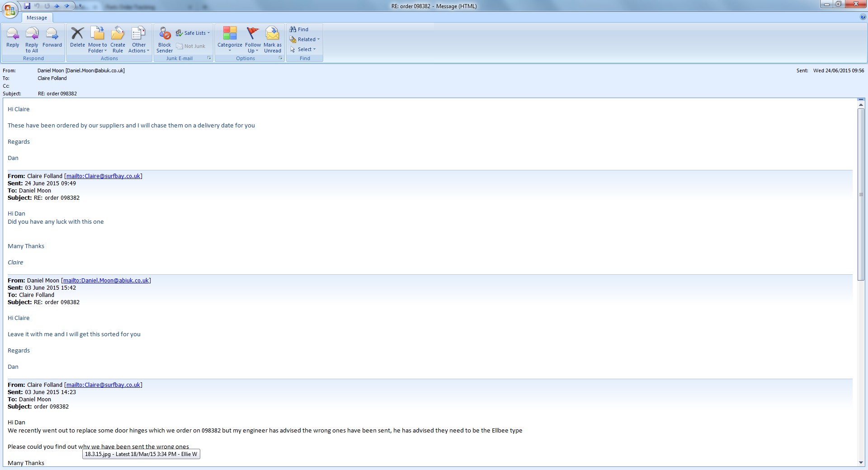Click the text 'Did you have any luck with this one'
This screenshot has width=868, height=470.
(x=56, y=222)
